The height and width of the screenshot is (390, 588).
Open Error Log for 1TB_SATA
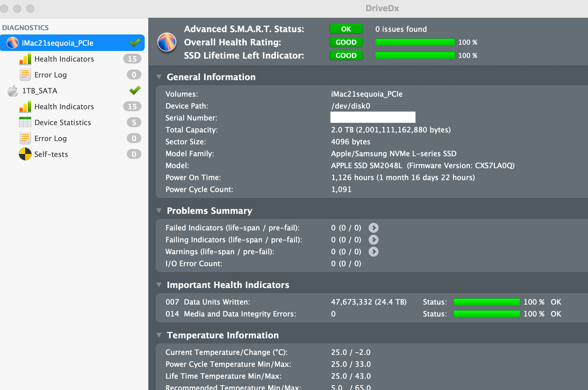(x=51, y=138)
